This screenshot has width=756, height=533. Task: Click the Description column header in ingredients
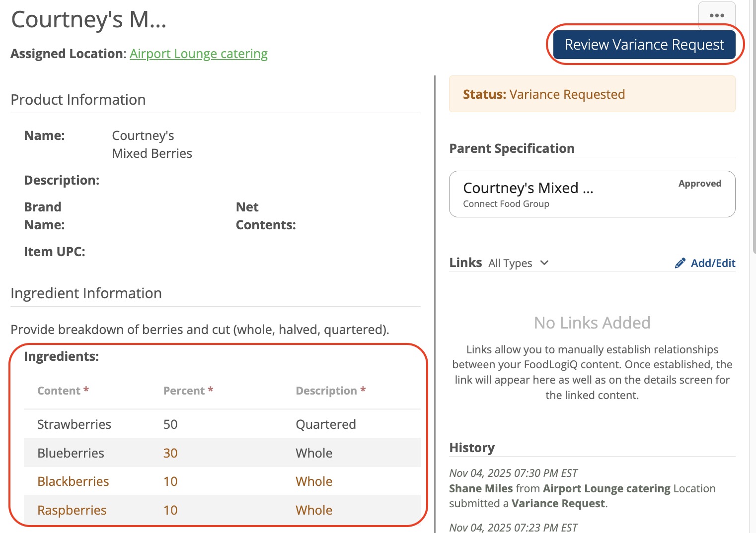[326, 391]
